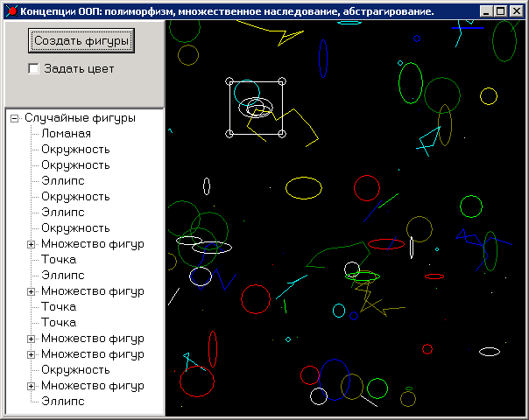Select the Ломаная tree item
529x420 pixels.
pos(67,134)
